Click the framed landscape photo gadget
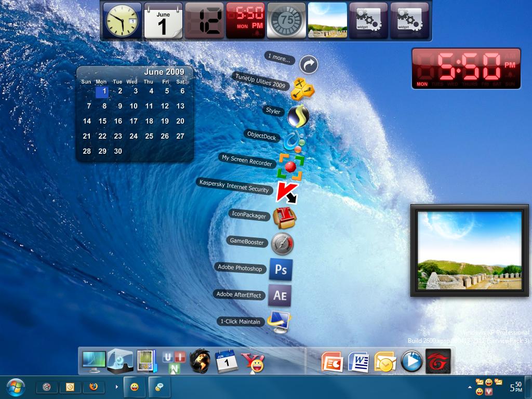532x399 pixels. point(470,250)
